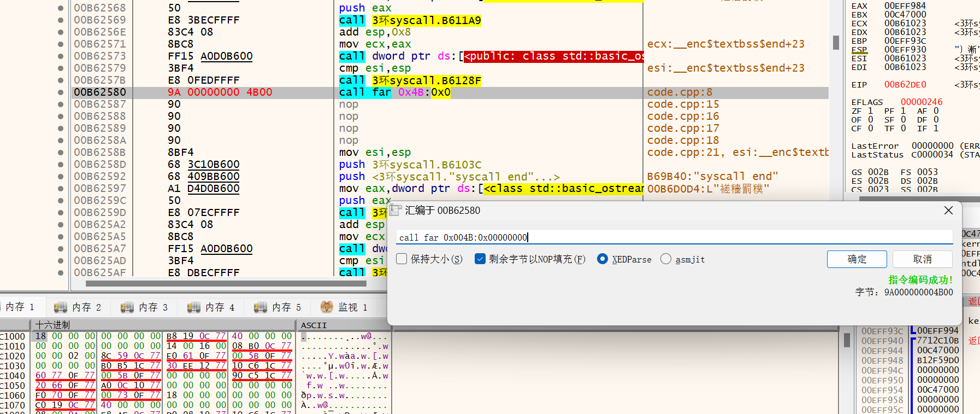Click the encoded bytes 9A000000004B00 text

(x=919, y=292)
